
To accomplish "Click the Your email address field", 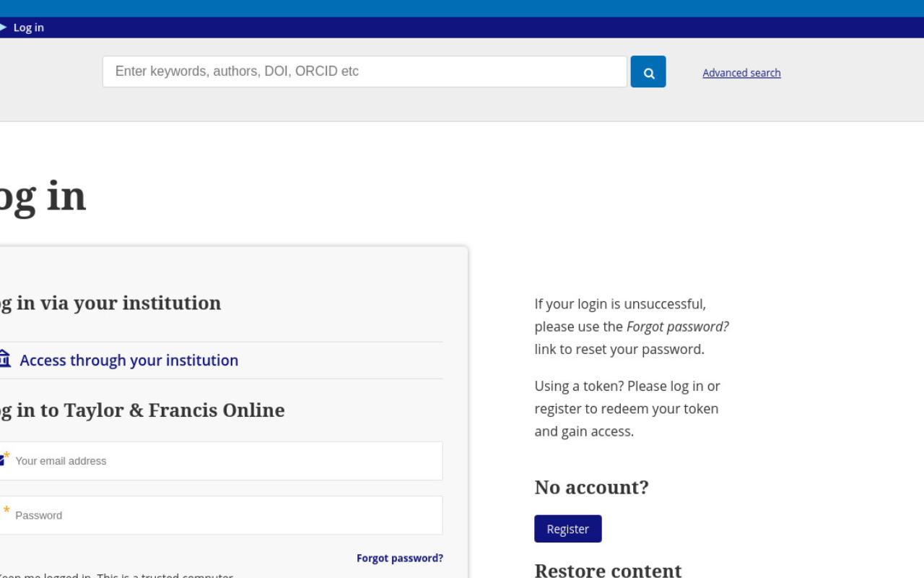I will click(221, 461).
